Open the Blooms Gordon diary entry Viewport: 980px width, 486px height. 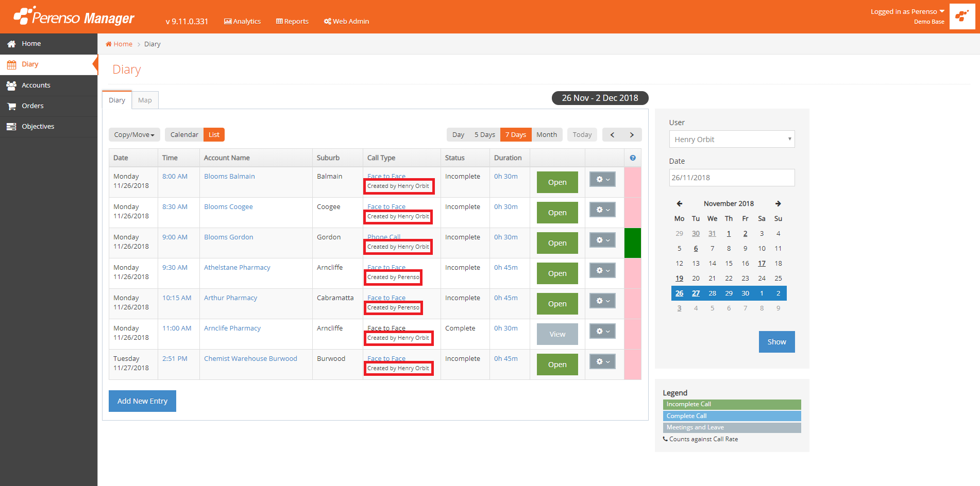(x=557, y=243)
